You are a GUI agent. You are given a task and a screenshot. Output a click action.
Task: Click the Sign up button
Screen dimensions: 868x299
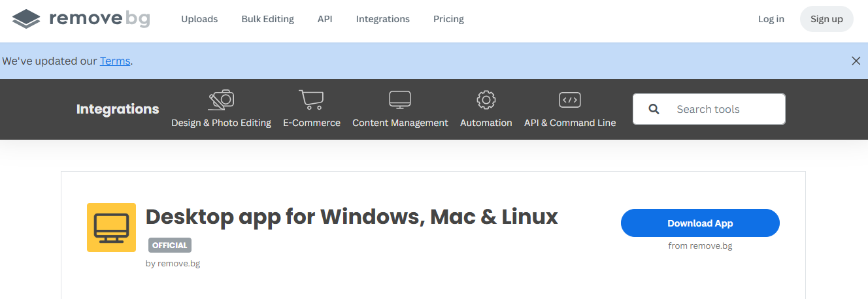(827, 19)
